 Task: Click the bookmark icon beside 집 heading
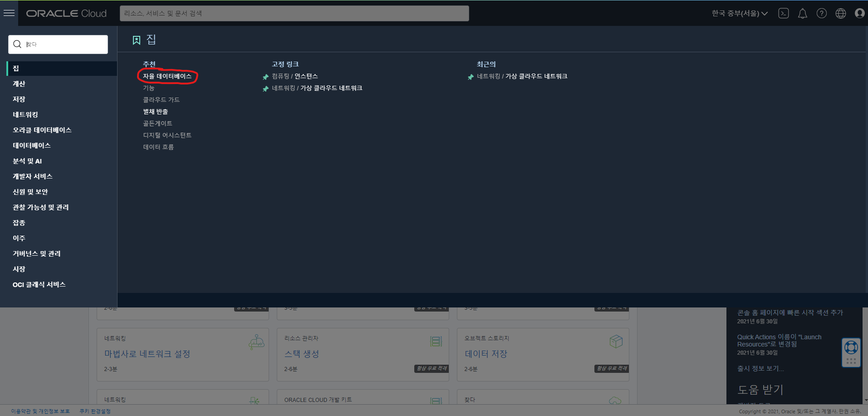tap(137, 40)
